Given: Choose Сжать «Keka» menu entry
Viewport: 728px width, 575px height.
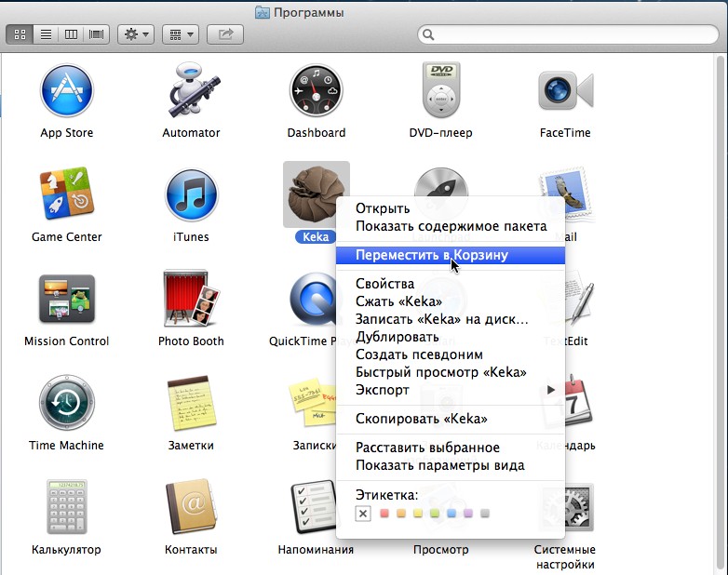Looking at the screenshot, I should (451, 301).
